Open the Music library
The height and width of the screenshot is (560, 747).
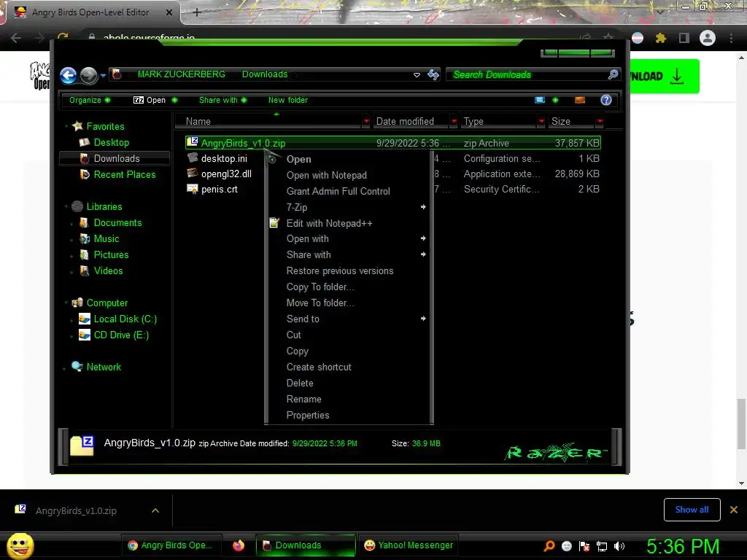107,238
